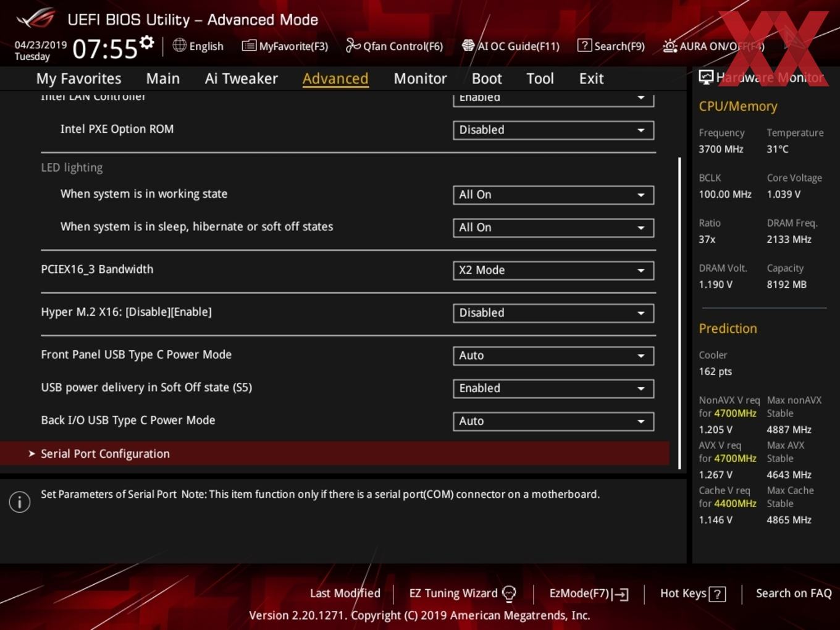
Task: Click the Qfan Control fan icon
Action: click(x=353, y=45)
